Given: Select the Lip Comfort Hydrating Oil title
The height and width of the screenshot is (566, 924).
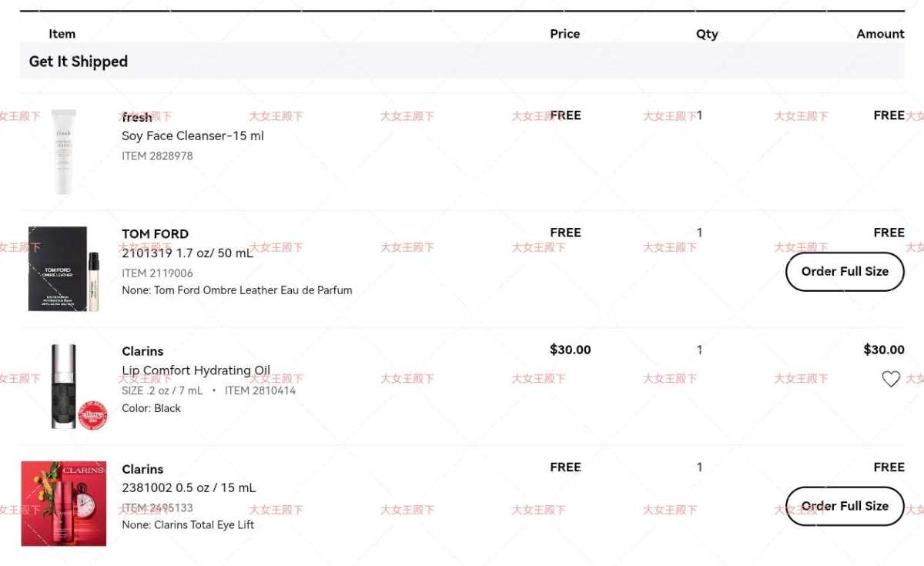Looking at the screenshot, I should (196, 370).
